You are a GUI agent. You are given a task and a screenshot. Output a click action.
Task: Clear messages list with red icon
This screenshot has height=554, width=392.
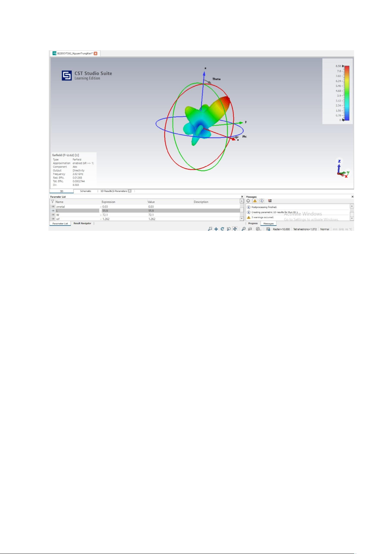(270, 201)
